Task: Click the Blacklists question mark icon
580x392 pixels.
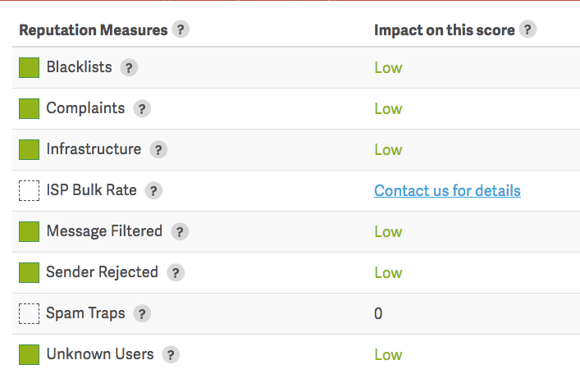Action: pyautogui.click(x=129, y=68)
